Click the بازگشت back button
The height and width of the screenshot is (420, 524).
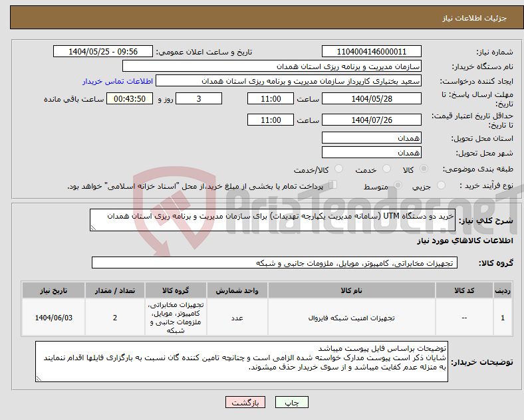(245, 402)
